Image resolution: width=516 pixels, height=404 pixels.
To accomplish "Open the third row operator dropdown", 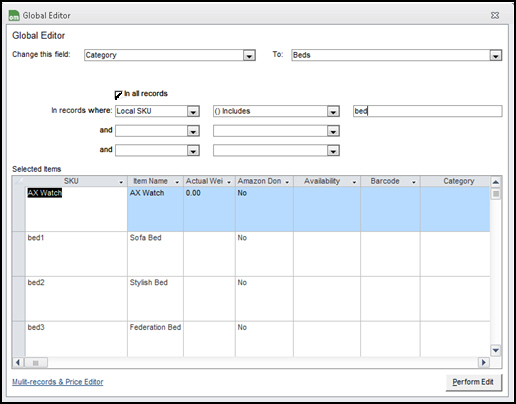I will point(333,151).
